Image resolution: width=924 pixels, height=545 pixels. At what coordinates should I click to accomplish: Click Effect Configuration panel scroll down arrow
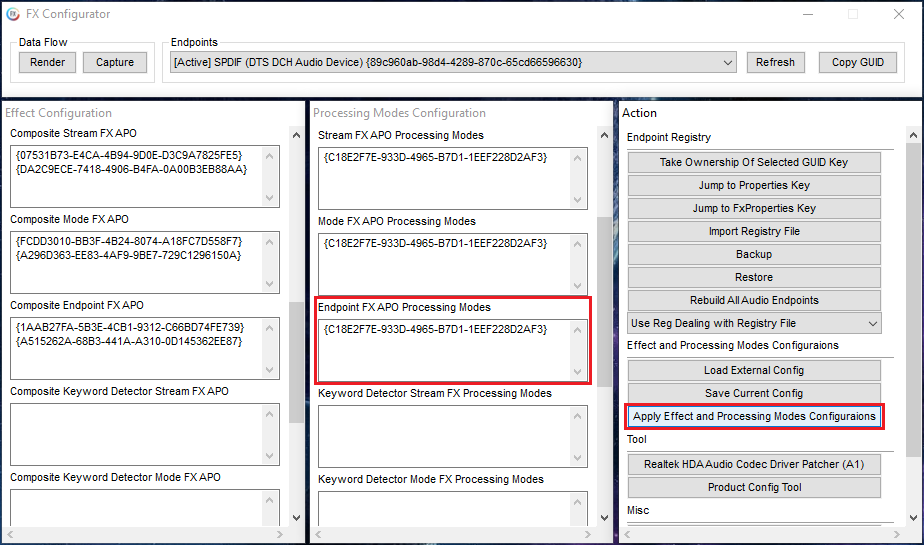(296, 518)
